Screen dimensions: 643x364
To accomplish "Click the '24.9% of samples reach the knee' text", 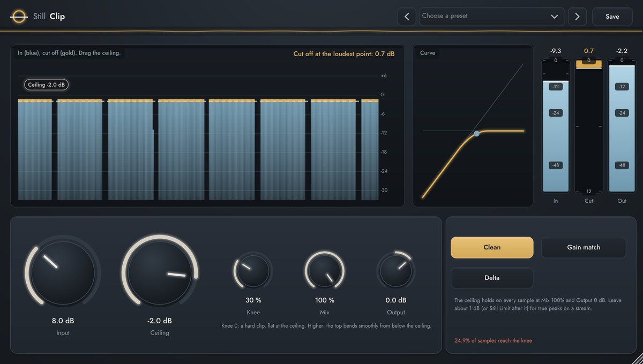I will pyautogui.click(x=493, y=340).
